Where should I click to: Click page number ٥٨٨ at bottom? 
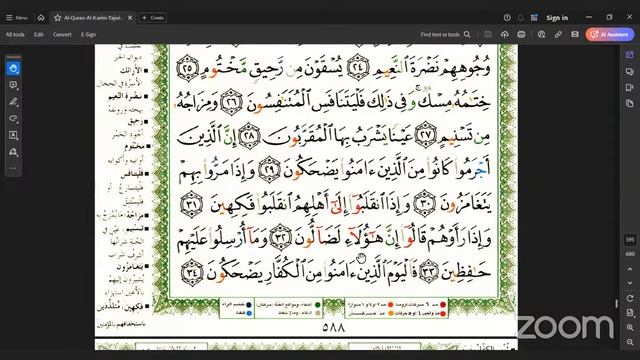click(333, 327)
